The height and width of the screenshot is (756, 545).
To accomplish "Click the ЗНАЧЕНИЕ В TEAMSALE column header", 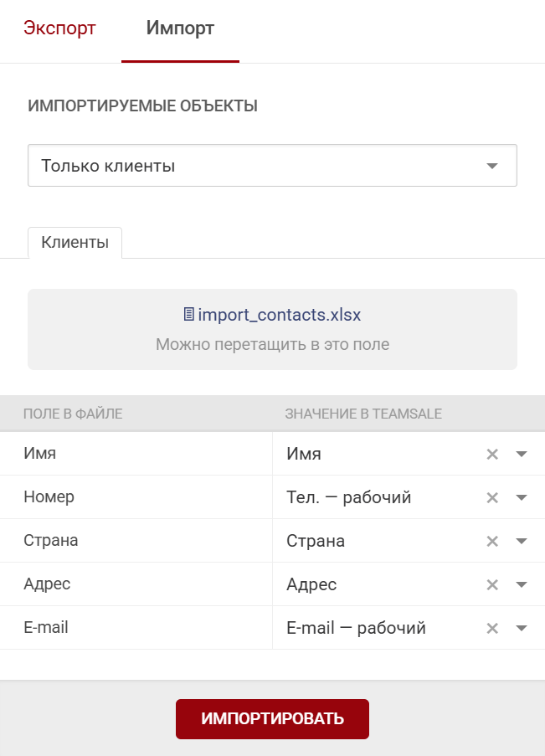I will (x=363, y=414).
